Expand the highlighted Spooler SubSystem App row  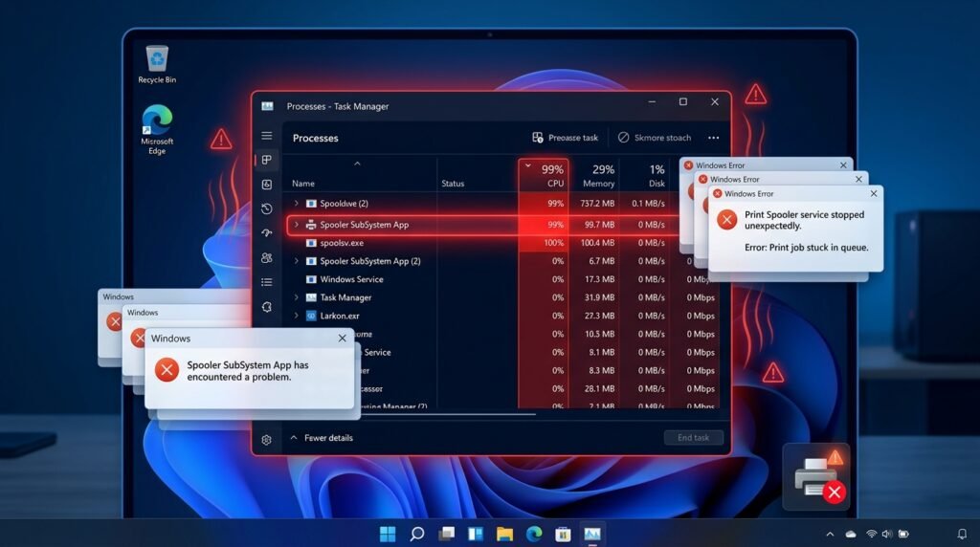pyautogui.click(x=297, y=225)
